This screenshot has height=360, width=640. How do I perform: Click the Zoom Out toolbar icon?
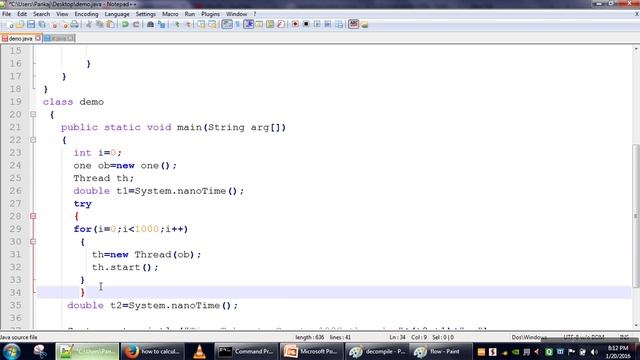[x=189, y=25]
